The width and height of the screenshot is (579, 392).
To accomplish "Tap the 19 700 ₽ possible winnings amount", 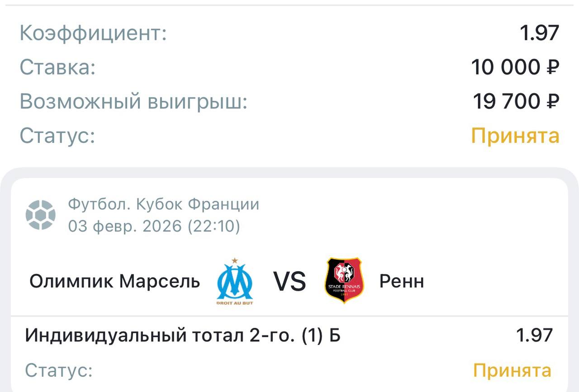I will click(516, 102).
